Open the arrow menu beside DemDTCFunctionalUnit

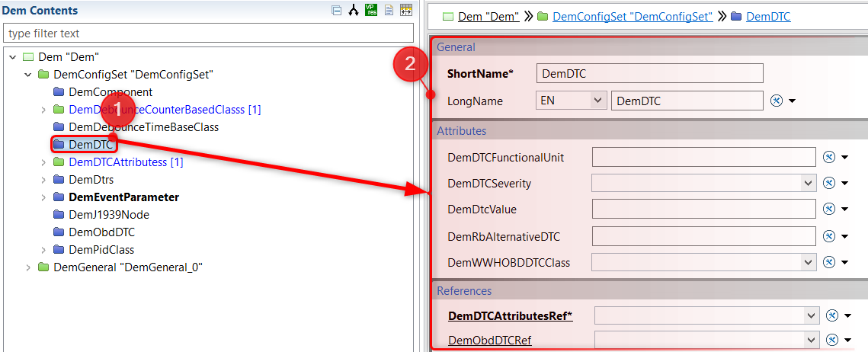click(x=844, y=157)
